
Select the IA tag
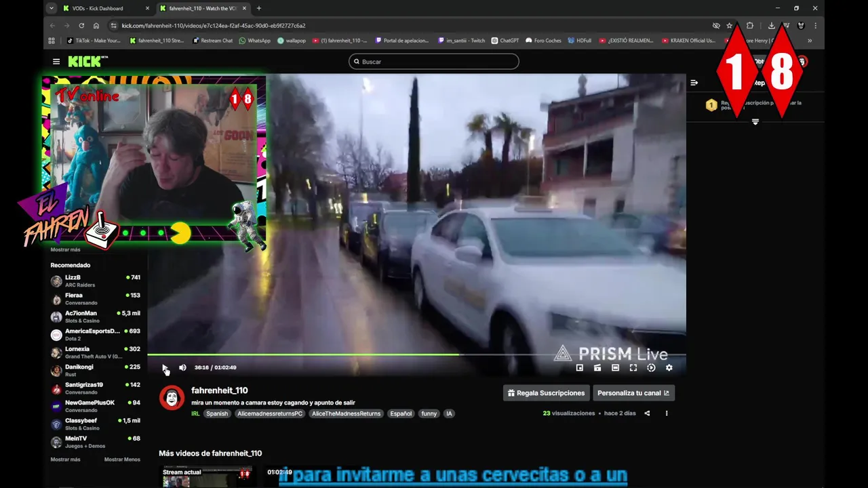pyautogui.click(x=448, y=413)
